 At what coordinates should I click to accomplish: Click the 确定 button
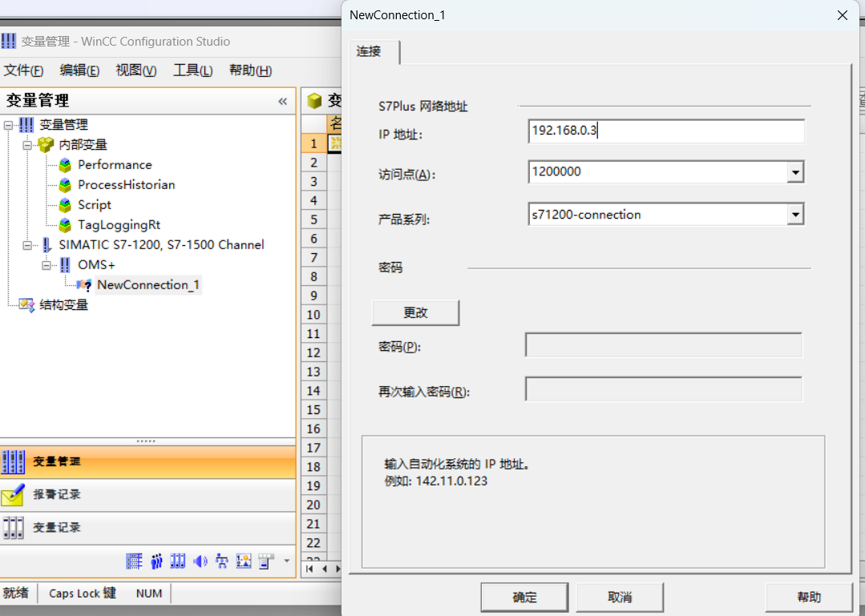tap(524, 598)
